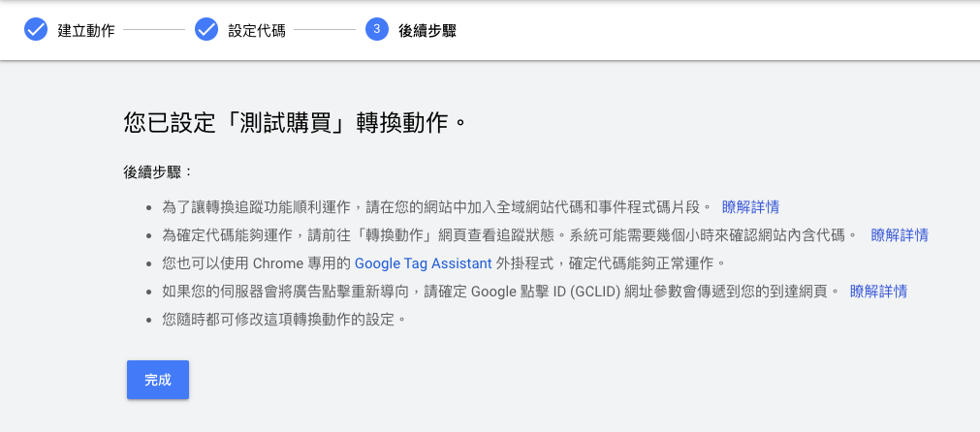Click the 您已設定「測試購買」轉換動作 heading
This screenshot has width=980, height=432.
pyautogui.click(x=297, y=123)
